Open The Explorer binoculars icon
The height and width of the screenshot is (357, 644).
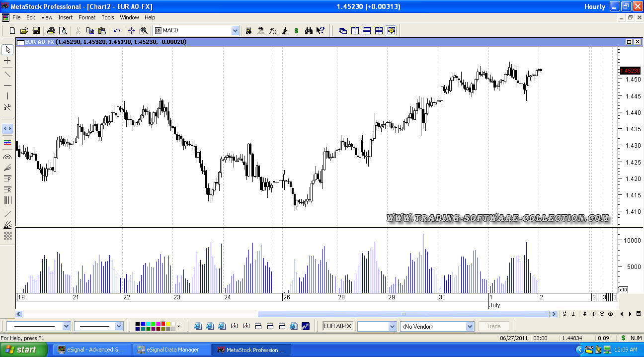[x=309, y=31]
